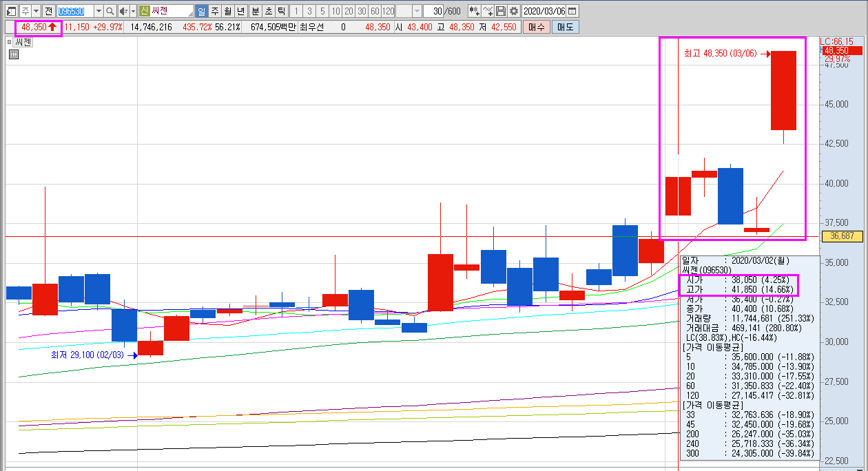
Task: Select weekly 주 period next to 일
Action: pos(214,11)
